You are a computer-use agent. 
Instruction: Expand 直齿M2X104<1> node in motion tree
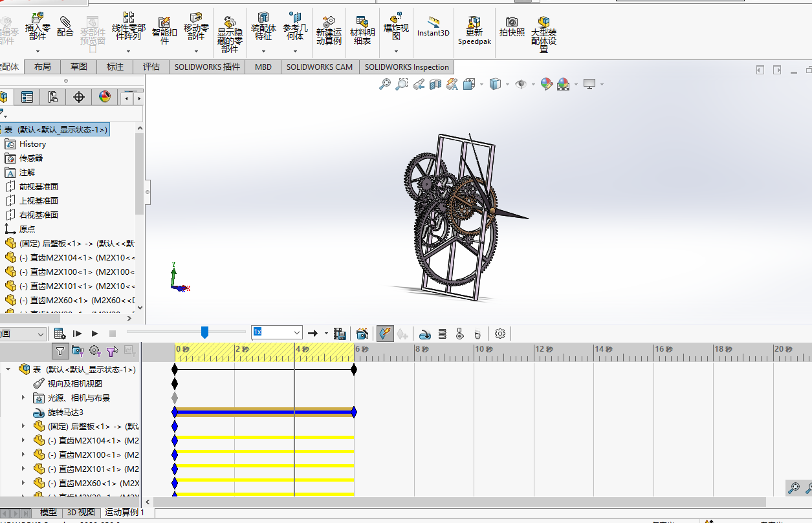pos(23,441)
